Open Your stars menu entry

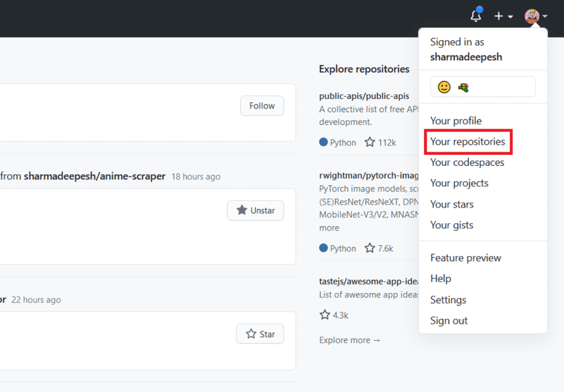pyautogui.click(x=452, y=204)
